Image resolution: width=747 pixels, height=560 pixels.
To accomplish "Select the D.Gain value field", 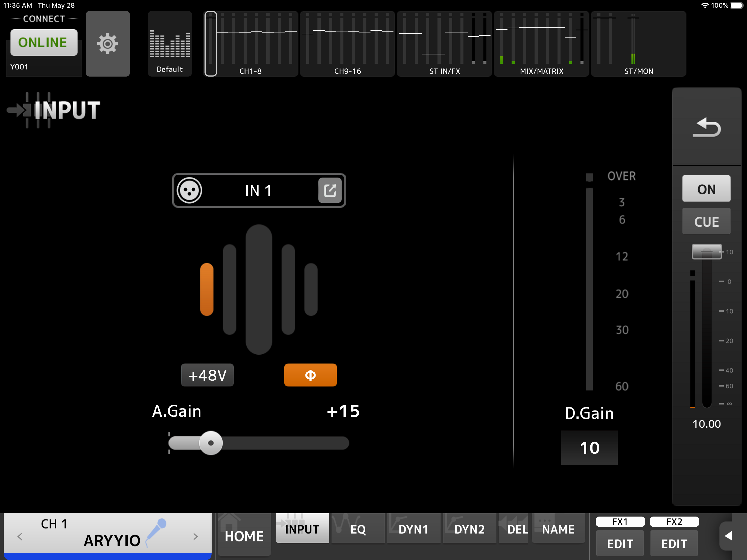I will [589, 448].
